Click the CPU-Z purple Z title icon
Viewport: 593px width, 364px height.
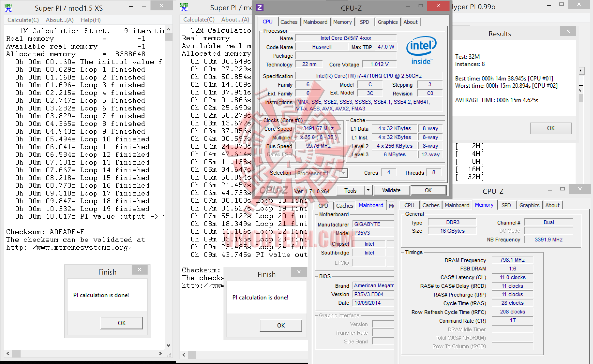260,7
